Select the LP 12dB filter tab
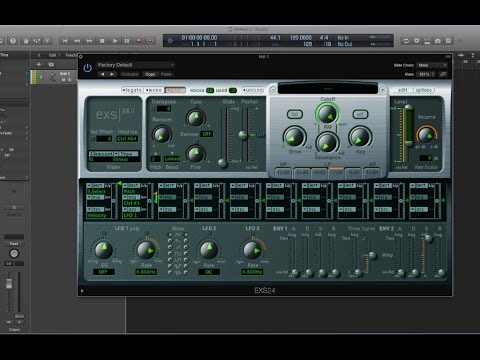 pos(336,172)
